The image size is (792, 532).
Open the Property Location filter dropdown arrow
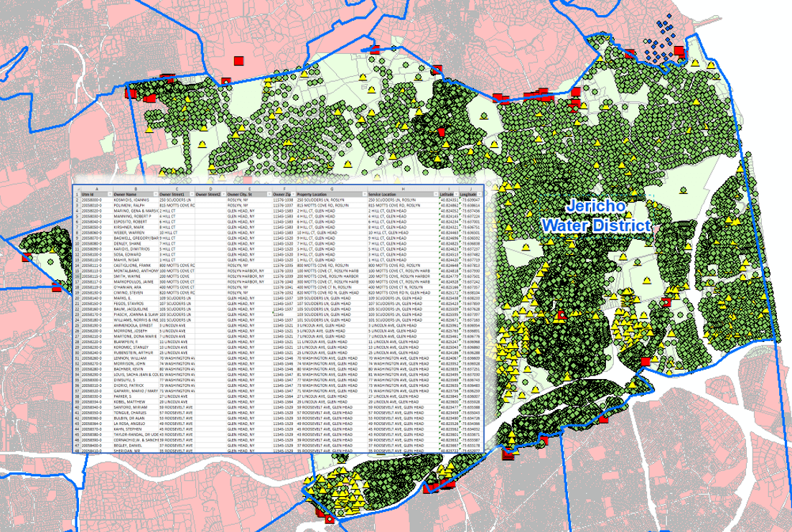364,195
